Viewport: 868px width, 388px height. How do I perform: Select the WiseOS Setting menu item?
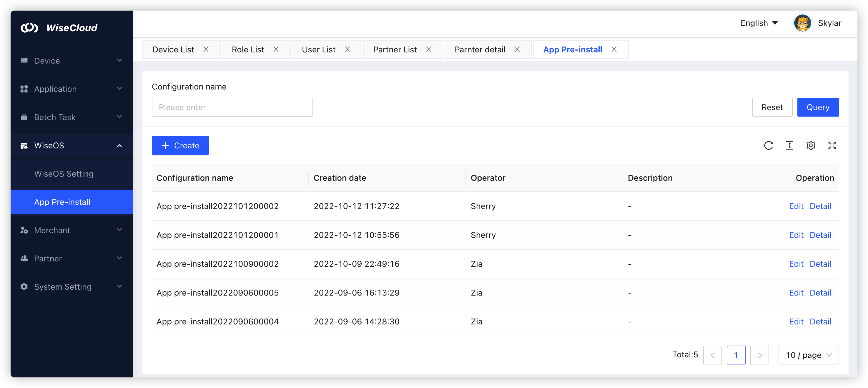64,174
